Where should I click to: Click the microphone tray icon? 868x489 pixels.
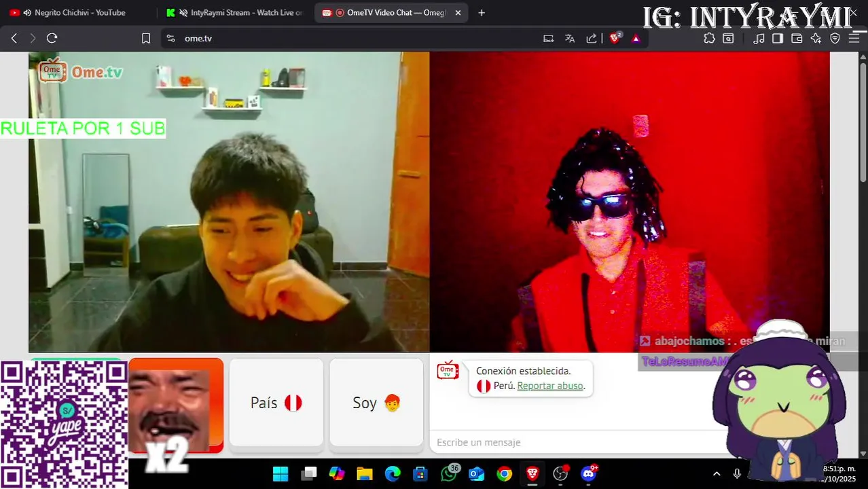pos(737,473)
